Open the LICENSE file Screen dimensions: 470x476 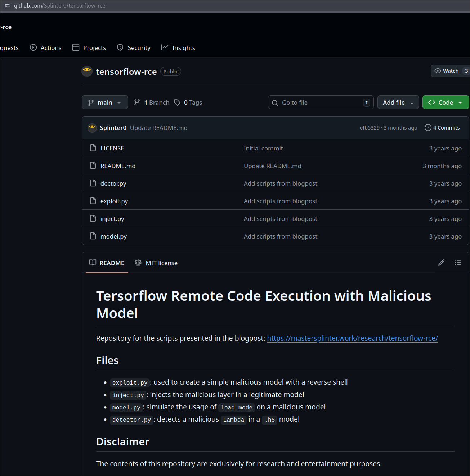coord(112,148)
